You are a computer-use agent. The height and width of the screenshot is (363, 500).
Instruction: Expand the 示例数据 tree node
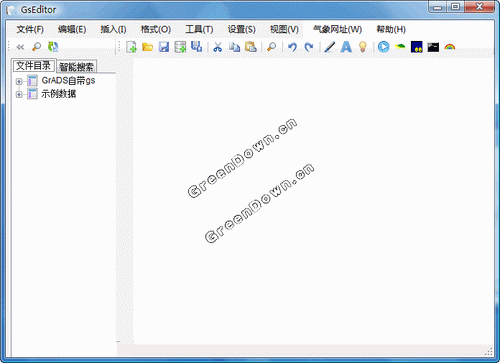(x=19, y=95)
